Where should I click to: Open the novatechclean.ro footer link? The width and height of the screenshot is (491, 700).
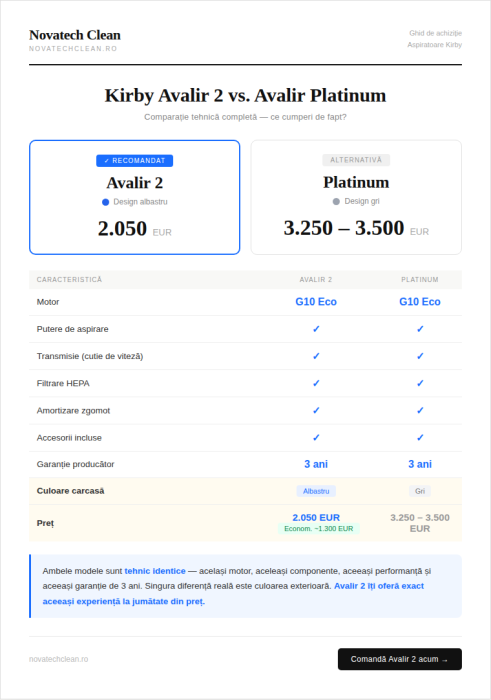58,659
